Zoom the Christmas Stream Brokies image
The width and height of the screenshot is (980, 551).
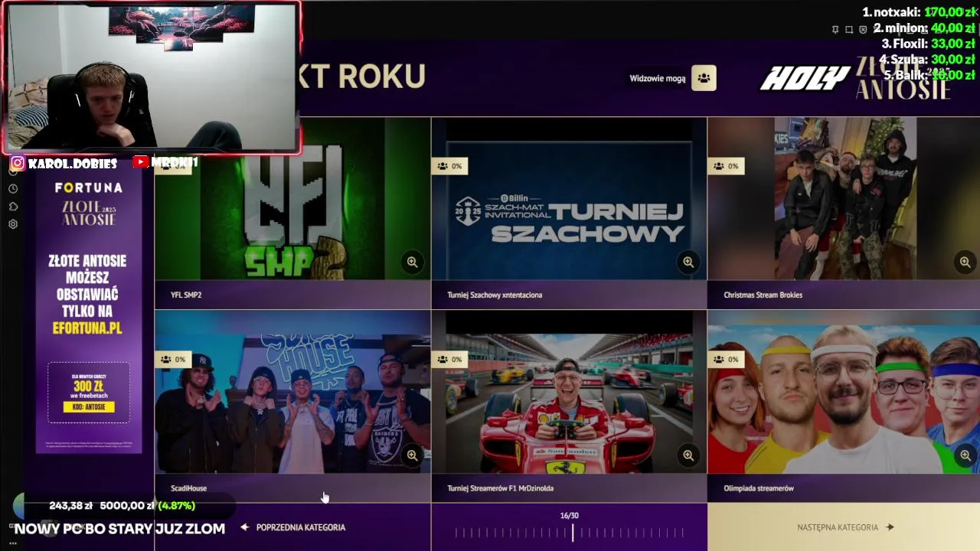click(965, 262)
